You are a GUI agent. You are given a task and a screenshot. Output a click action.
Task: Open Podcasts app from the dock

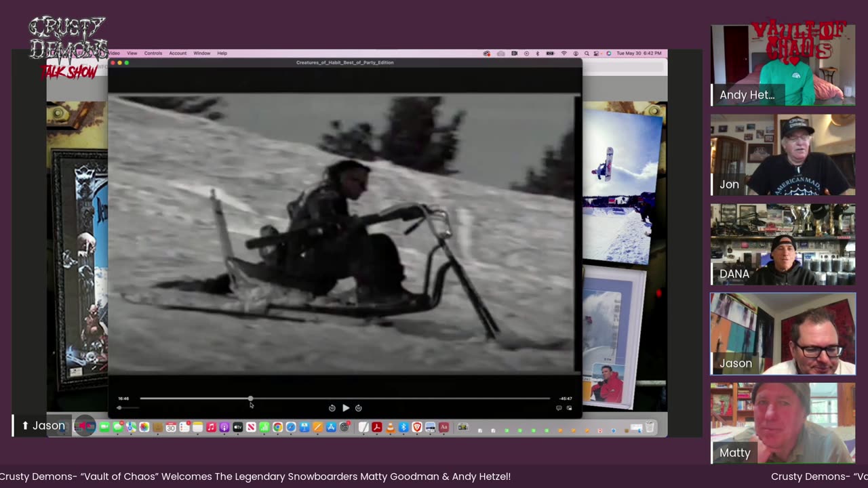(224, 427)
